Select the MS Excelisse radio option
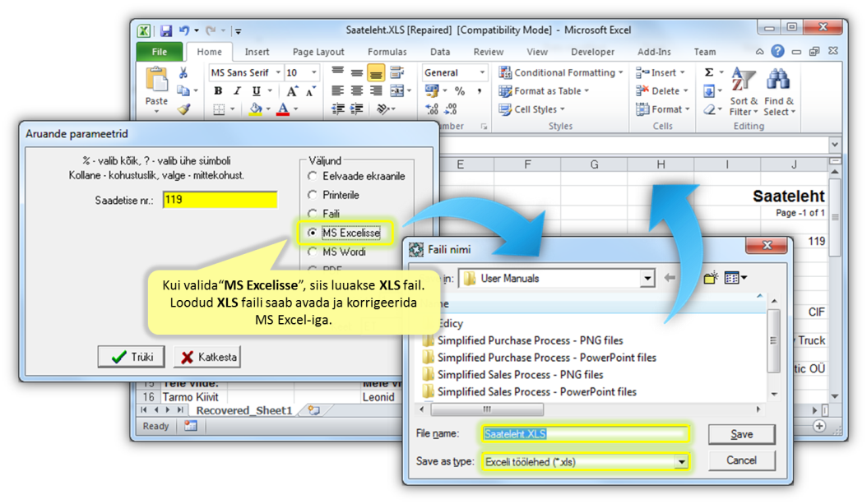The image size is (867, 504). [313, 233]
